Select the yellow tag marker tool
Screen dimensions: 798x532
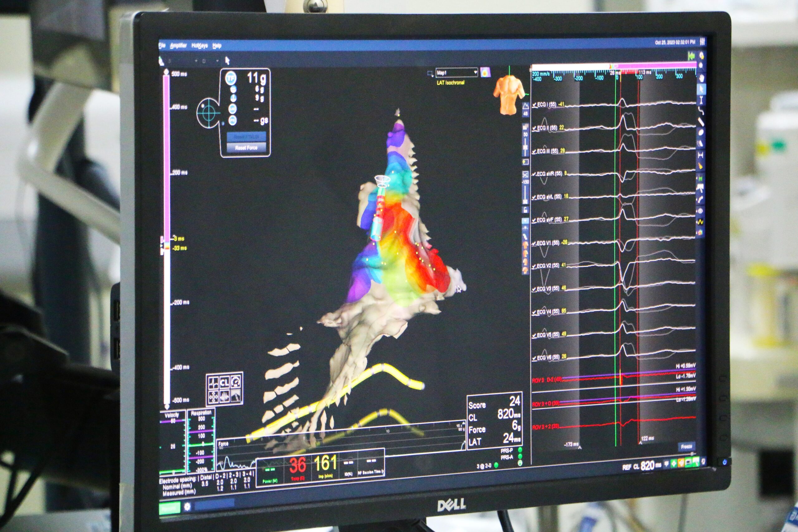700,166
